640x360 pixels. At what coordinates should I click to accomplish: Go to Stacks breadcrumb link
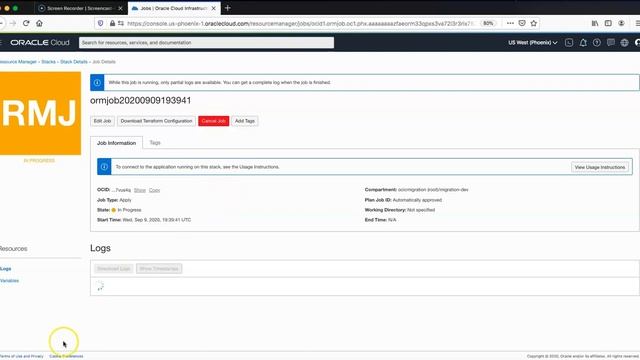(48, 62)
